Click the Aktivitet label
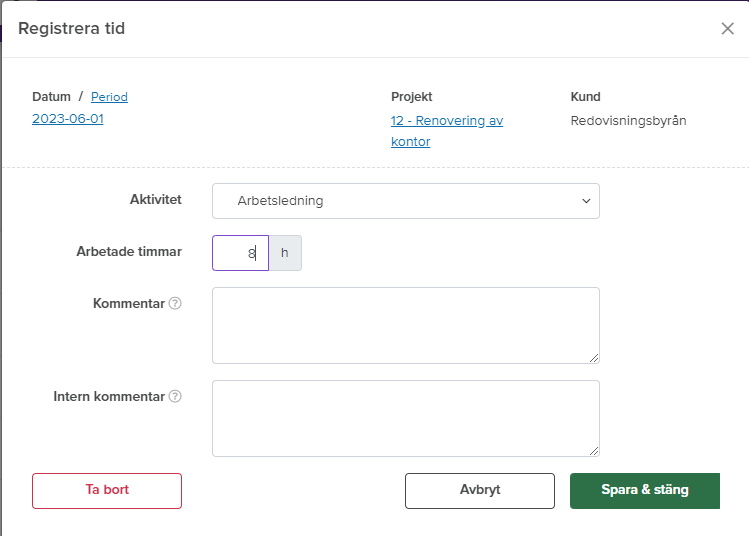749x536 pixels. (x=156, y=200)
